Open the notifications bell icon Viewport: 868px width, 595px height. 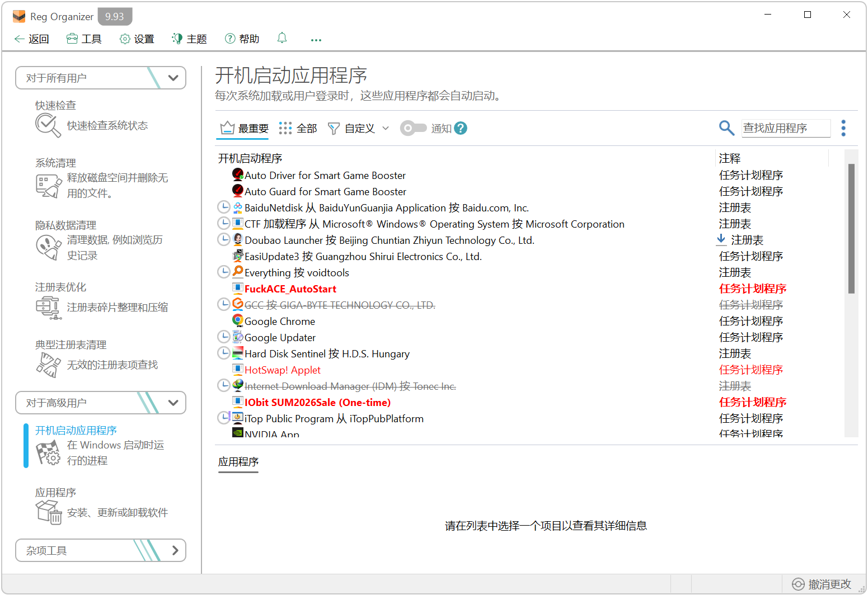tap(282, 38)
